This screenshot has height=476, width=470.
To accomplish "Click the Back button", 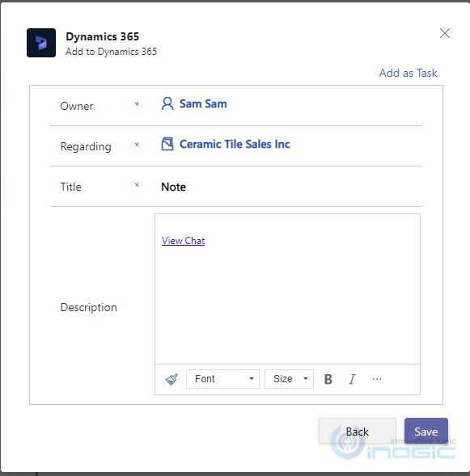I will click(358, 432).
